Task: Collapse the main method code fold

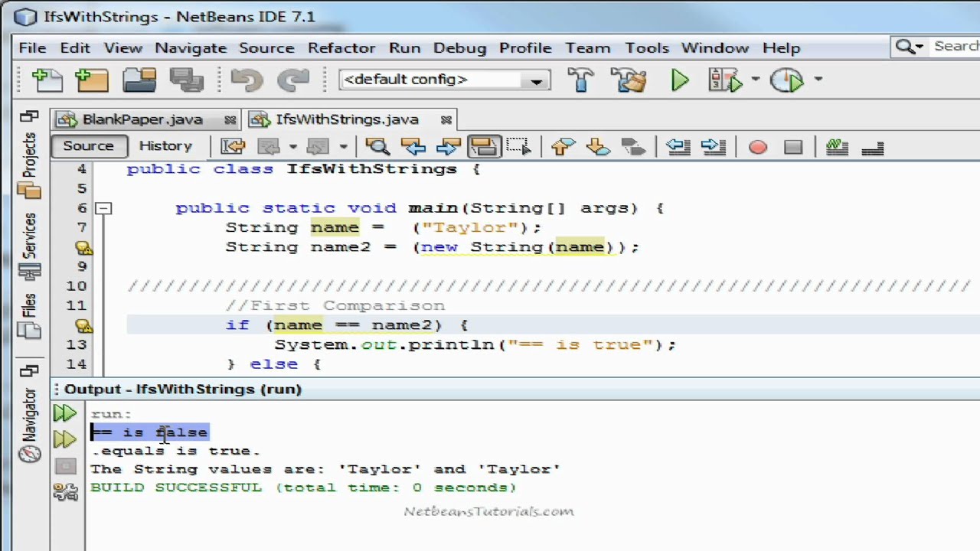Action: pyautogui.click(x=103, y=208)
